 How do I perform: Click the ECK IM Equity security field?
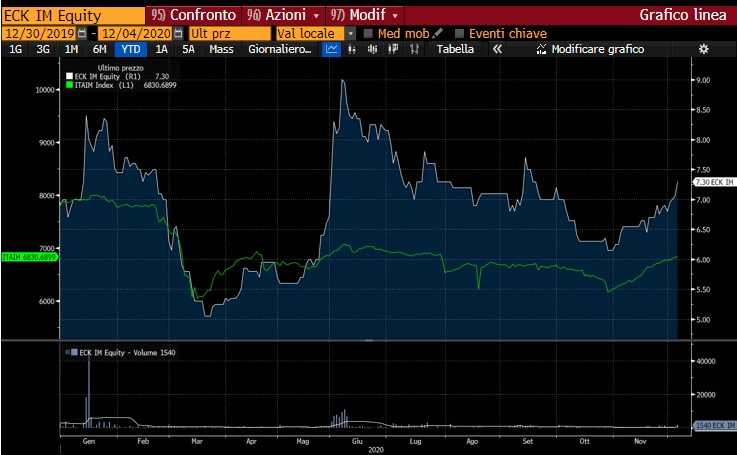pos(73,16)
